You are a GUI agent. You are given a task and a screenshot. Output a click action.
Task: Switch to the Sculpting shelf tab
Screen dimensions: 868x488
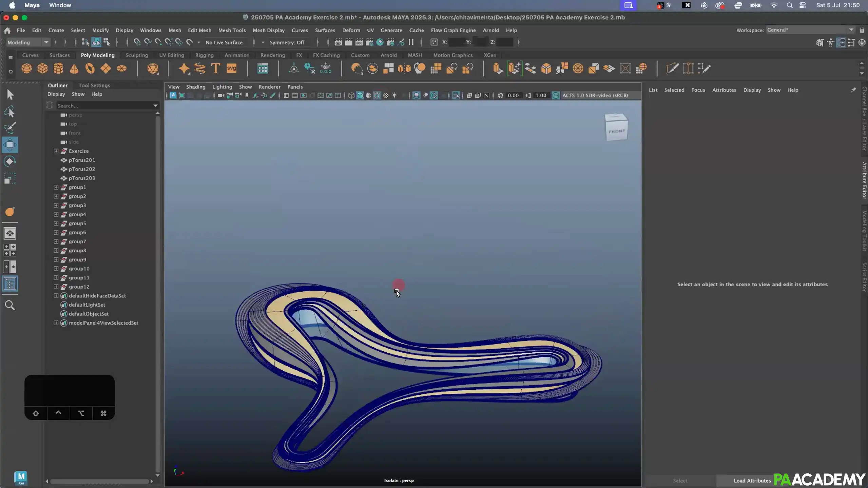137,55
